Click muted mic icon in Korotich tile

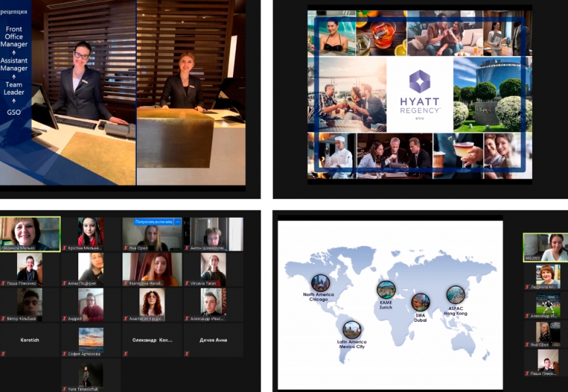pyautogui.click(x=3, y=353)
